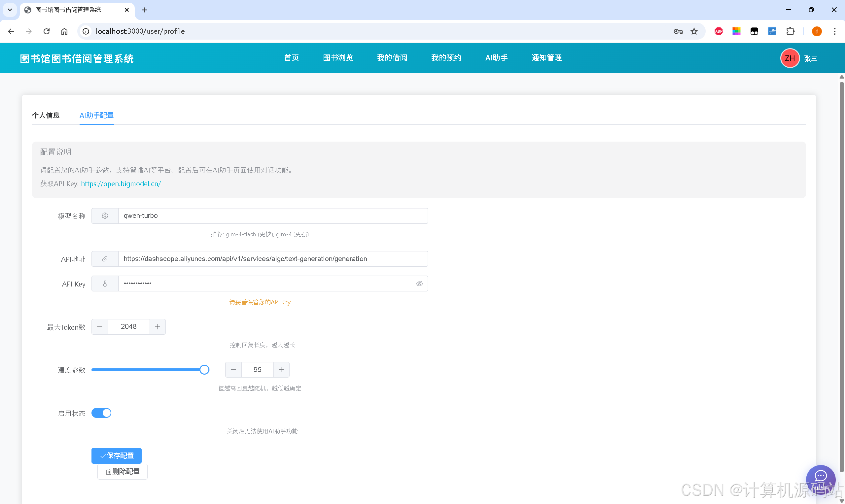Open the 图书浏览 navigation menu

(x=338, y=58)
